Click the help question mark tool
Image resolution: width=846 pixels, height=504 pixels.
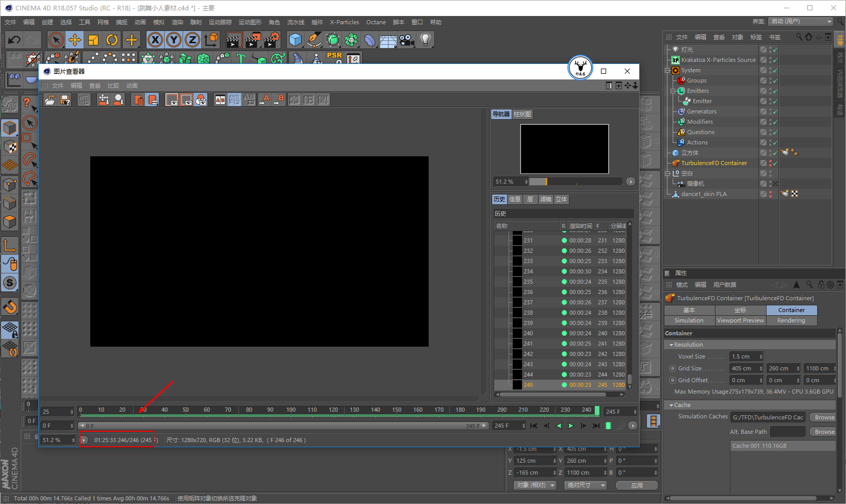[x=29, y=104]
